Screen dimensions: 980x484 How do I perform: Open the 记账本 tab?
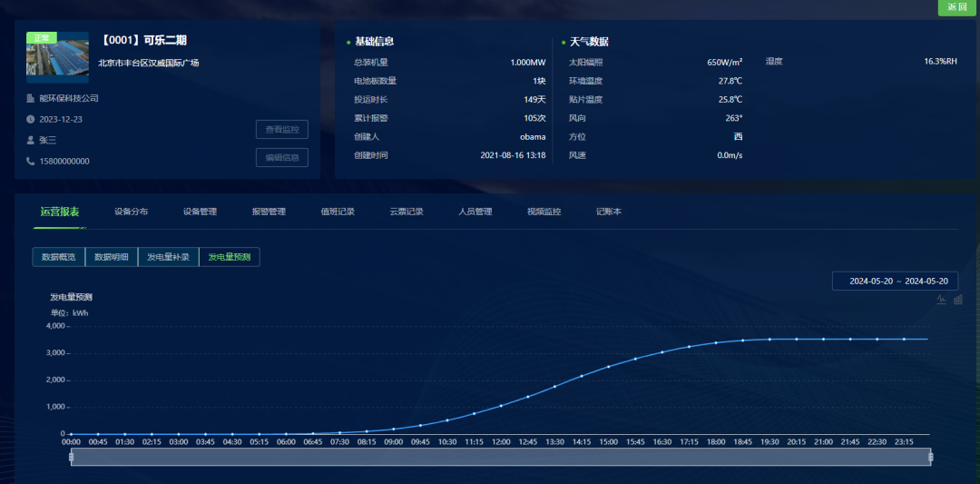[x=609, y=212]
